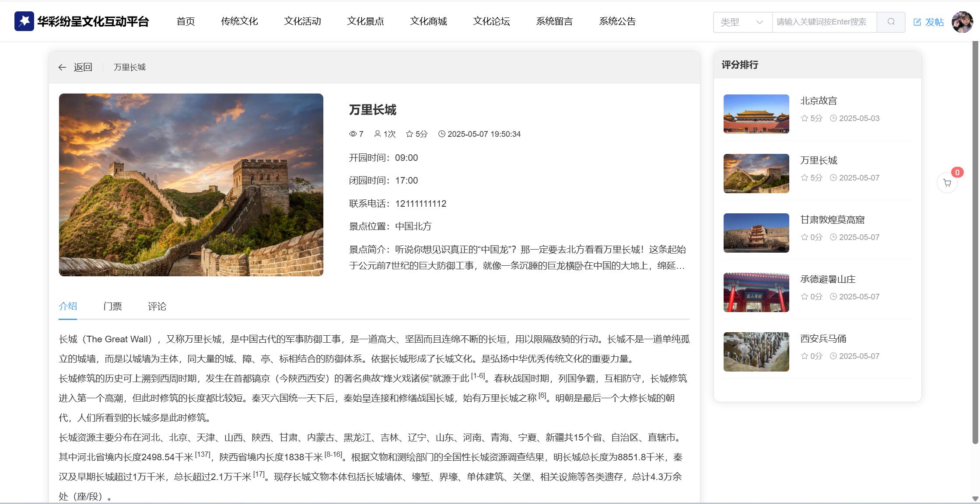
Task: Open the 文化景点 menu item
Action: point(365,21)
